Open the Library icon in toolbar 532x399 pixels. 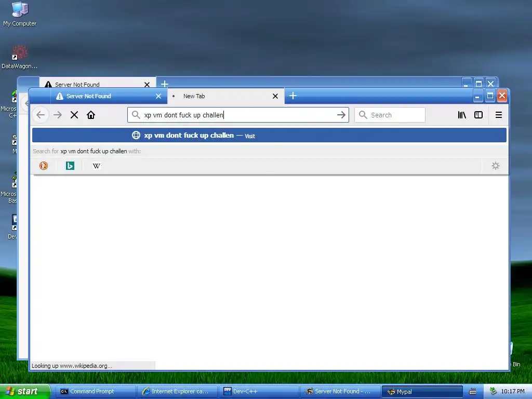[462, 115]
